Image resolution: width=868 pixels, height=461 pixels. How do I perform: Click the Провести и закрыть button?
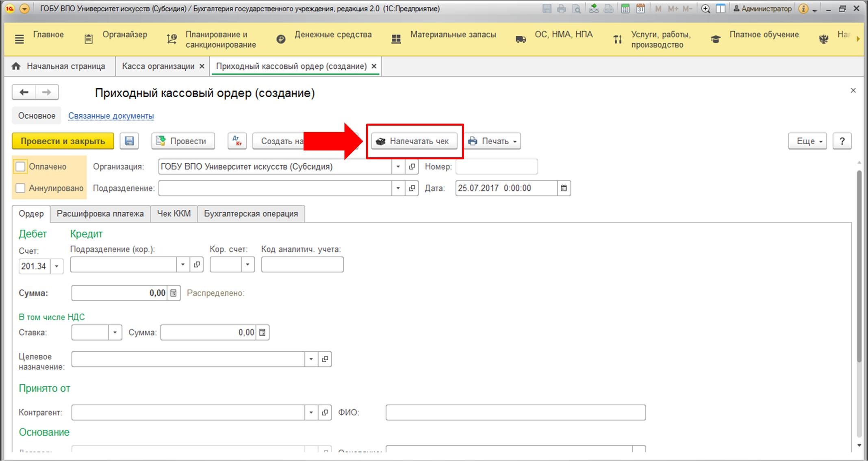coord(63,141)
